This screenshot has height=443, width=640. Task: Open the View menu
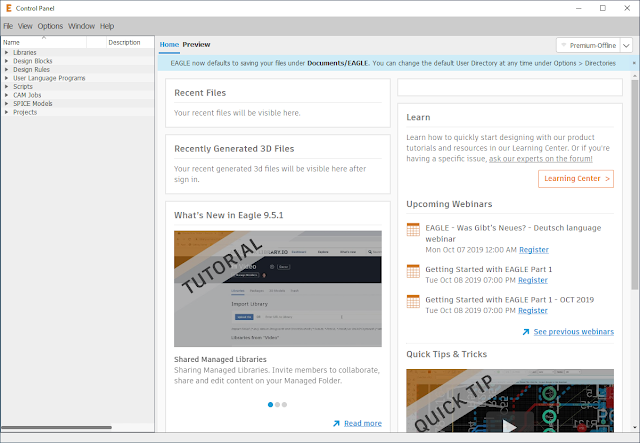click(x=25, y=26)
